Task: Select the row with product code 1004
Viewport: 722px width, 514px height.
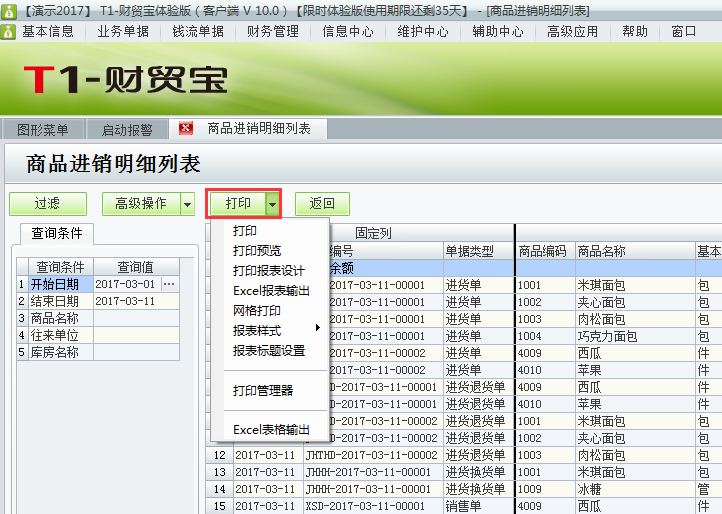Action: [545, 336]
